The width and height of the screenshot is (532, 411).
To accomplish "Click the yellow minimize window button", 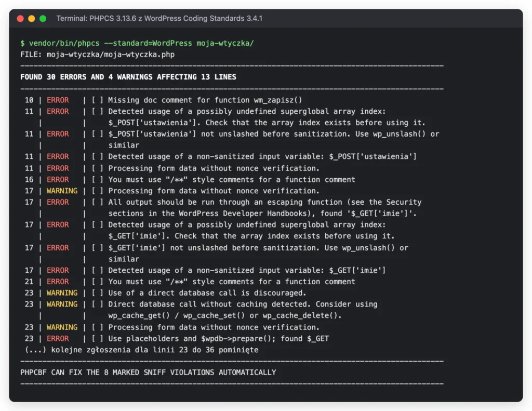I will coord(32,19).
